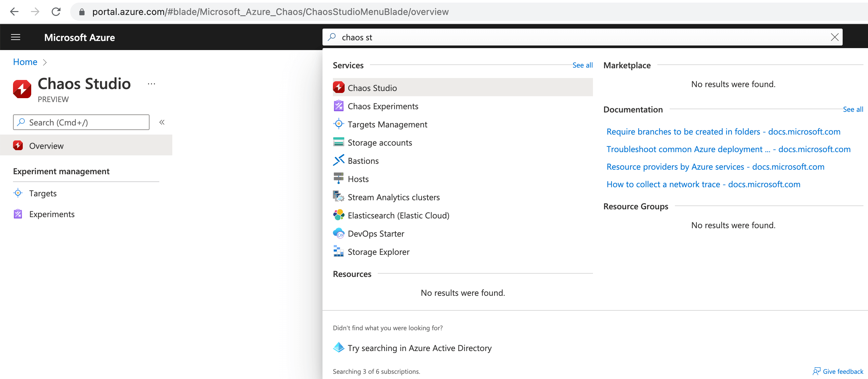Click the DevOps Starter cloud icon
This screenshot has width=868, height=379.
pos(338,233)
